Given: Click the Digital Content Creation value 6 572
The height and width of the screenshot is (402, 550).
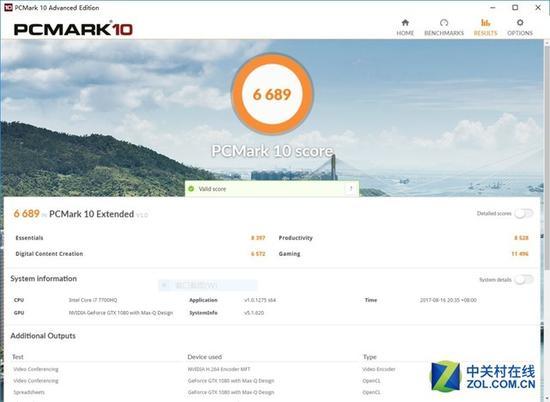Looking at the screenshot, I should click(x=258, y=254).
